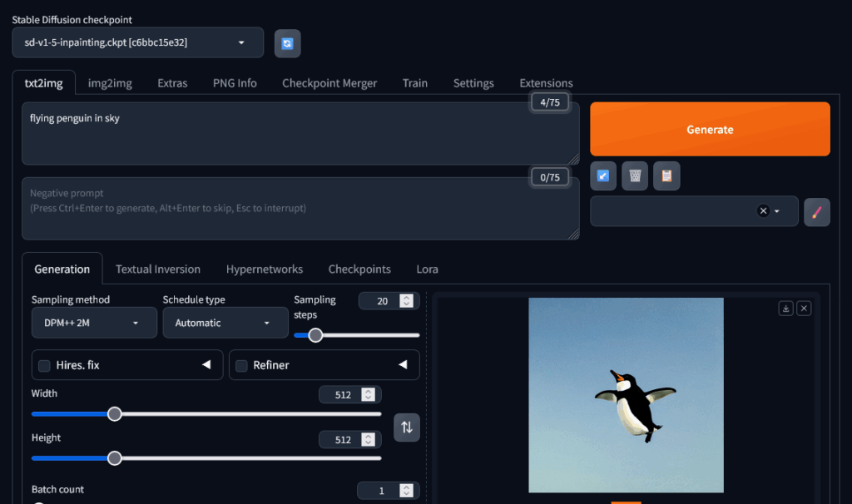This screenshot has height=504, width=852.
Task: Click the pencil edit styles icon
Action: point(816,211)
